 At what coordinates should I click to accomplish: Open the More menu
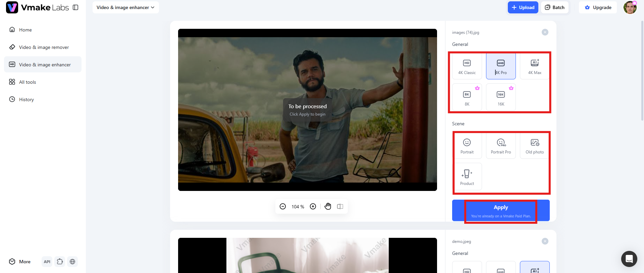pos(20,262)
